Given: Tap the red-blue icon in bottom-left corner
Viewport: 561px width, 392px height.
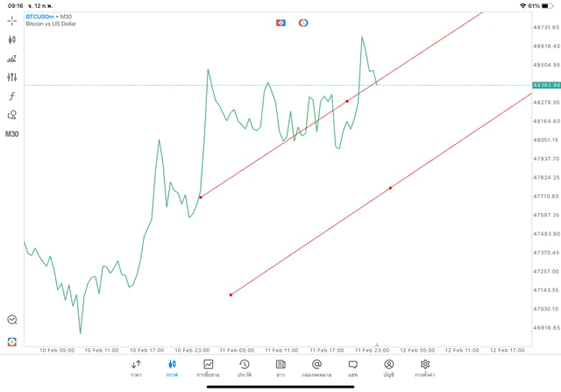Looking at the screenshot, I should (12, 341).
